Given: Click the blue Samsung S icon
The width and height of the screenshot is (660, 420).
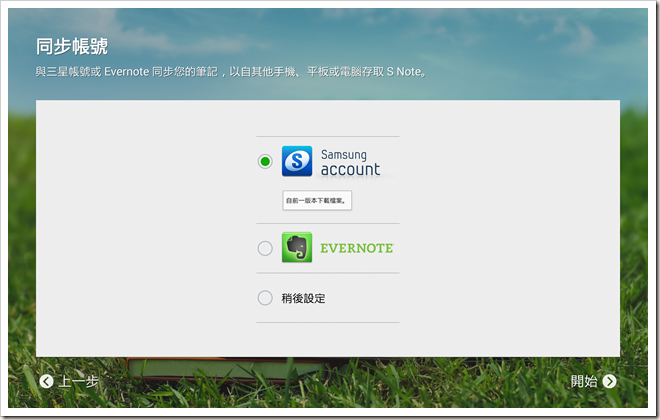Looking at the screenshot, I should (x=297, y=161).
